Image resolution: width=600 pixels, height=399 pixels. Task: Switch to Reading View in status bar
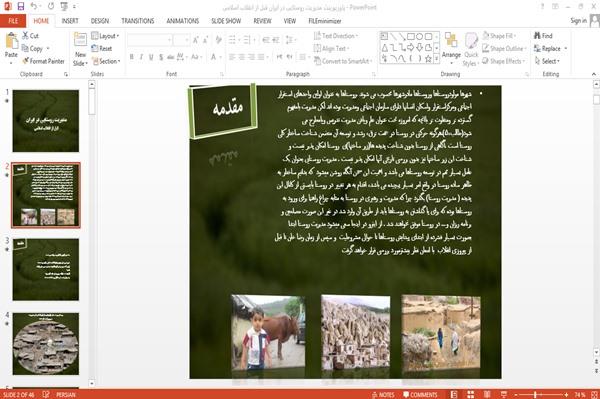pyautogui.click(x=487, y=394)
